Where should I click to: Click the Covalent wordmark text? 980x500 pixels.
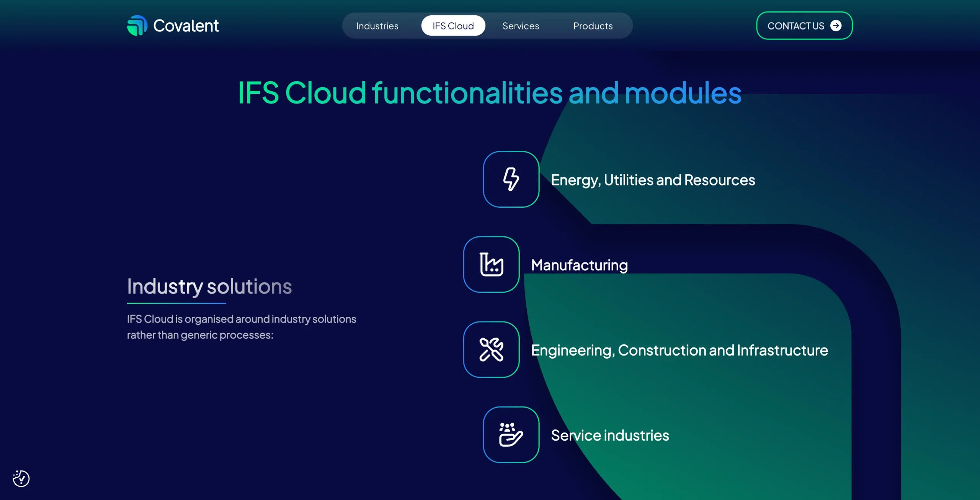point(186,26)
